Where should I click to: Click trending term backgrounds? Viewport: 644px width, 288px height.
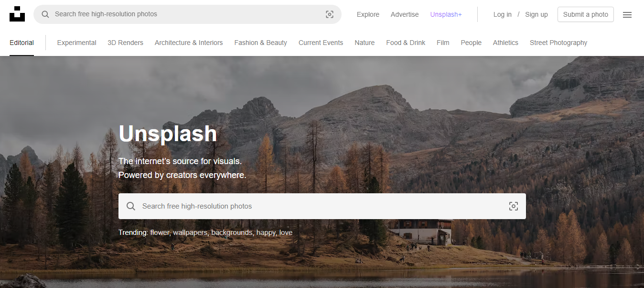[231, 233]
